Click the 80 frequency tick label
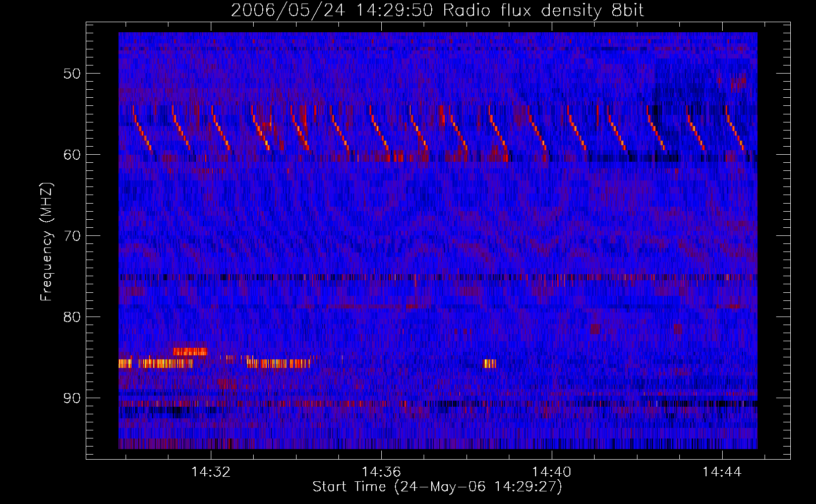 point(72,317)
